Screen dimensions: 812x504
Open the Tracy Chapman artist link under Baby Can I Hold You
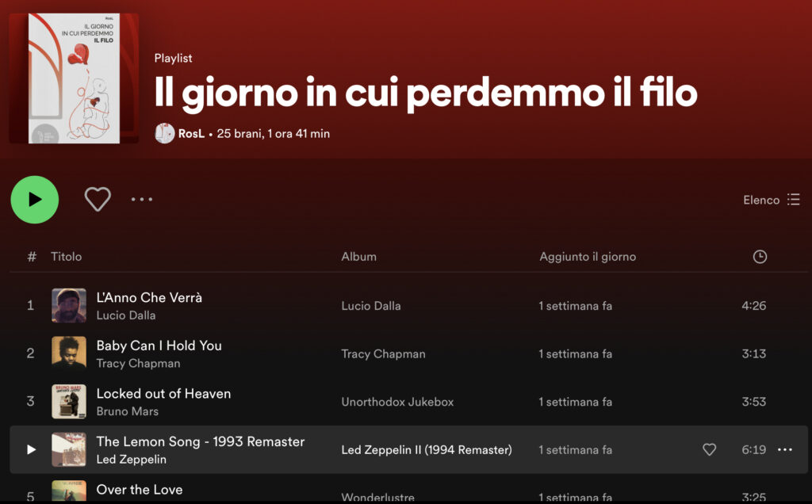(138, 364)
